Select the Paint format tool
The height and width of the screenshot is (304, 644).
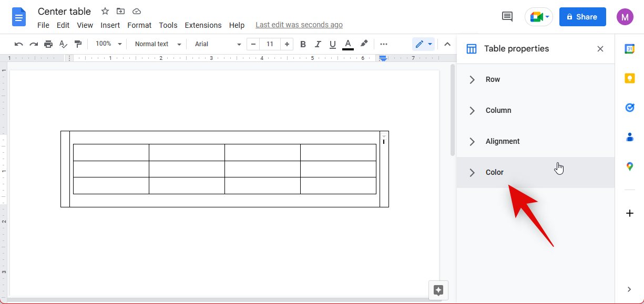[78, 44]
